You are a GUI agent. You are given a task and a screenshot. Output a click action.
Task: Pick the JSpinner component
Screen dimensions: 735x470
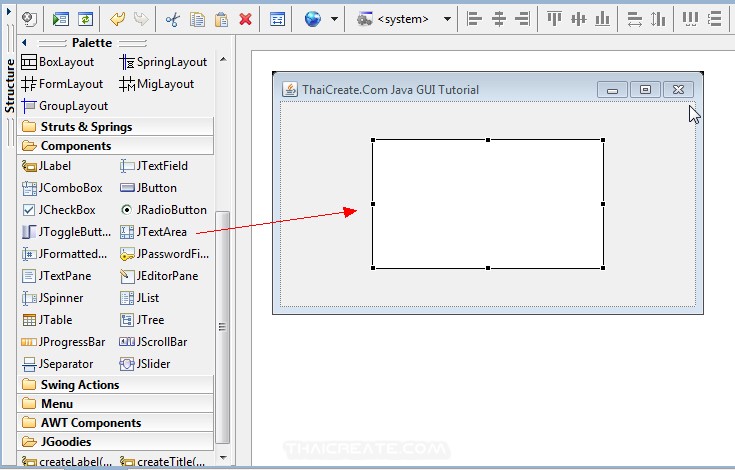52,298
